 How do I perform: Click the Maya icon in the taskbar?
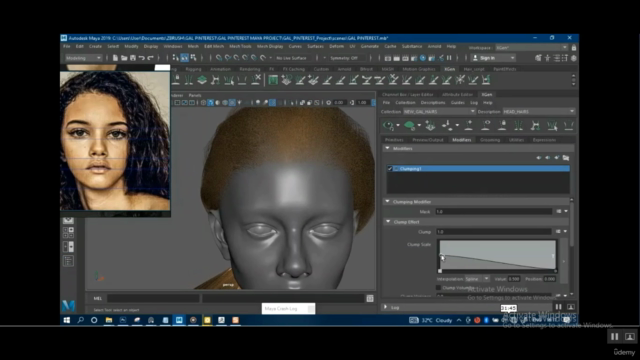coord(179,320)
